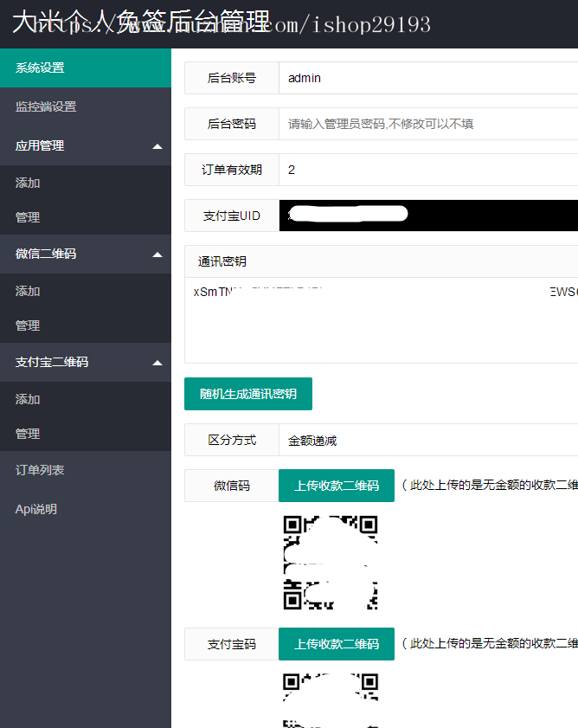Viewport: 578px width, 728px height.
Task: Click the 后台密码 password input field
Action: coord(428,124)
